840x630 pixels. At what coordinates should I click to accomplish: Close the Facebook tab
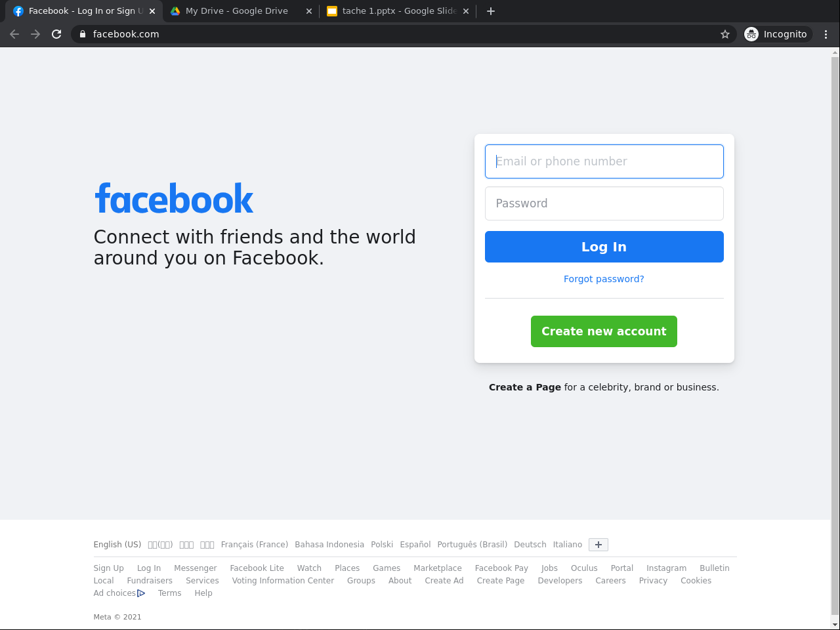pyautogui.click(x=152, y=11)
